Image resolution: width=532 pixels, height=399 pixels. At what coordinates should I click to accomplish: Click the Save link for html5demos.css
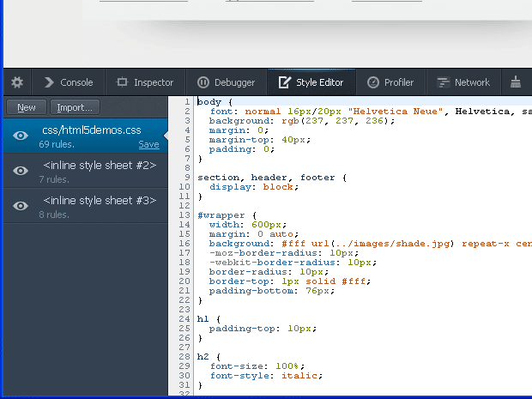[x=148, y=144]
